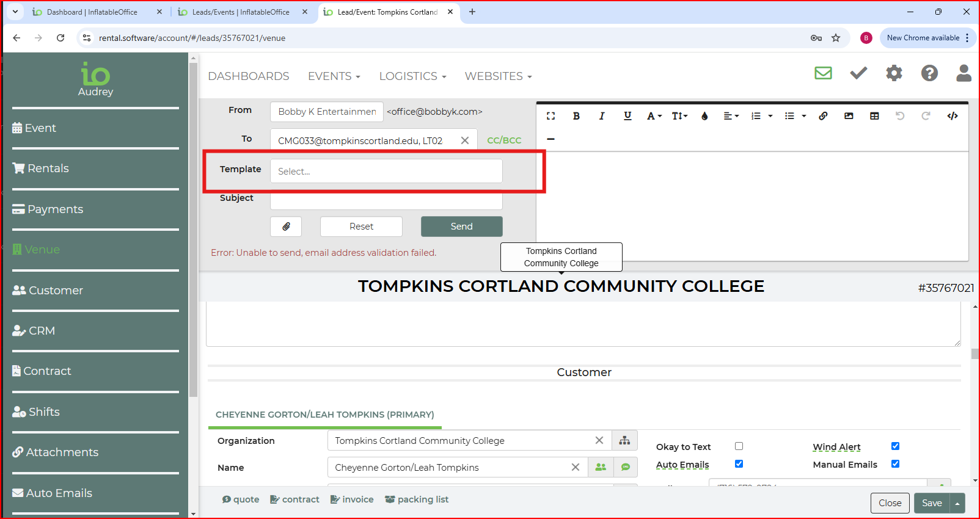
Task: Click the Close button
Action: coord(890,503)
